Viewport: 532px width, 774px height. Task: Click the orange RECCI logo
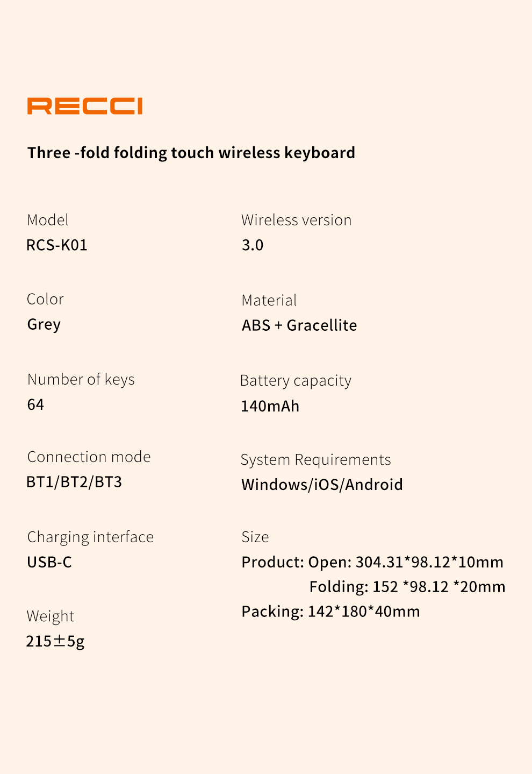click(85, 106)
